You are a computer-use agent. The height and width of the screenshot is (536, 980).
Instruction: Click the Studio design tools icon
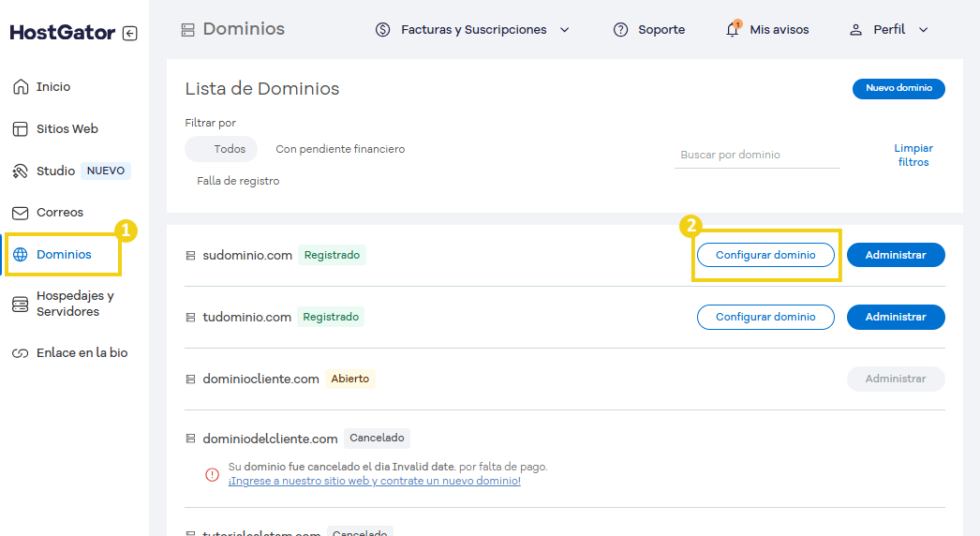20,171
